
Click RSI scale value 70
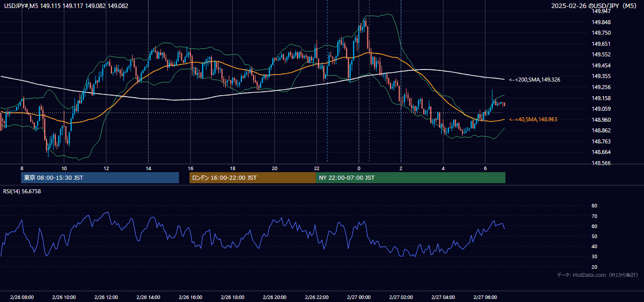click(x=595, y=216)
